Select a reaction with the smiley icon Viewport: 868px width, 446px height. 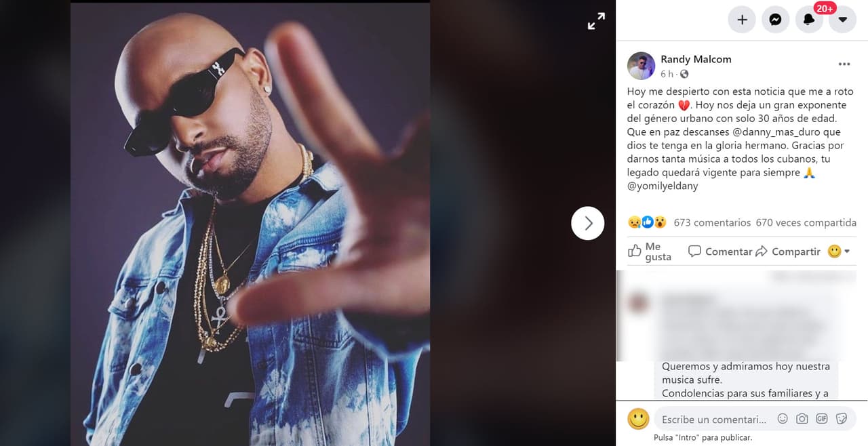[834, 251]
